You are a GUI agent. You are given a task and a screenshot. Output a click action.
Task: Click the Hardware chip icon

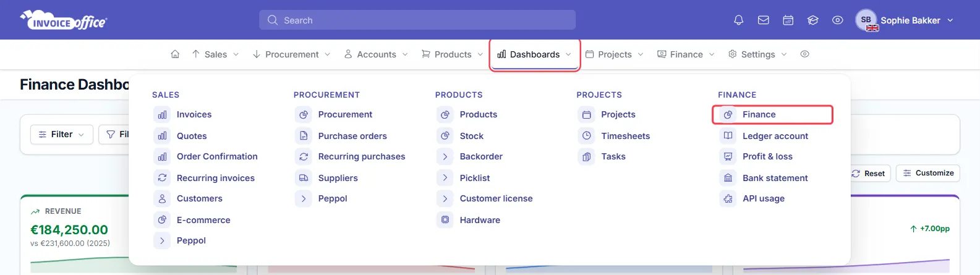[x=445, y=220]
